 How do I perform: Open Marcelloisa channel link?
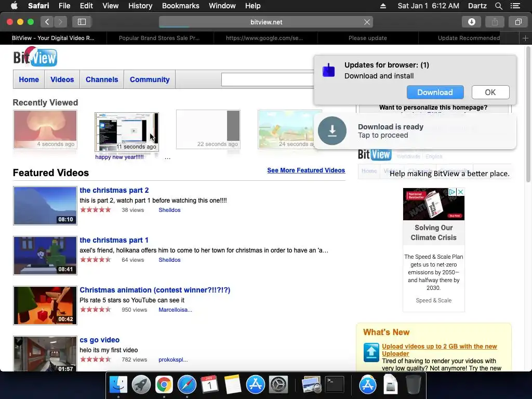tap(175, 310)
